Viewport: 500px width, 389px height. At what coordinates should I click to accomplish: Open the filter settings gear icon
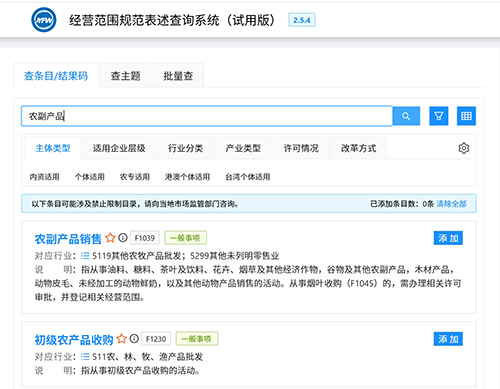[x=464, y=148]
